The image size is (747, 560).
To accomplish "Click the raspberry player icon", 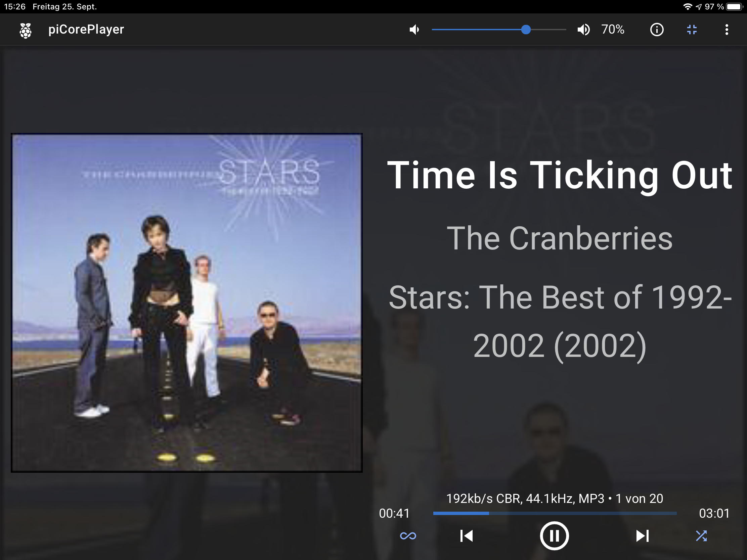I will click(25, 30).
